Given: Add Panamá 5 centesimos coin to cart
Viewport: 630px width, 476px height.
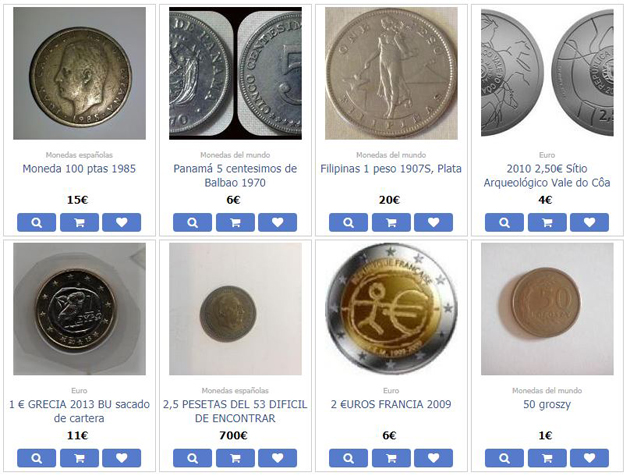Looking at the screenshot, I should click(x=235, y=223).
